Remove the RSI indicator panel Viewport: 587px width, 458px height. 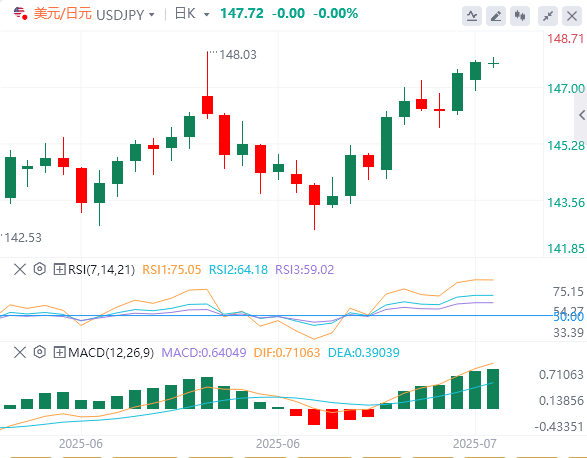coord(20,269)
